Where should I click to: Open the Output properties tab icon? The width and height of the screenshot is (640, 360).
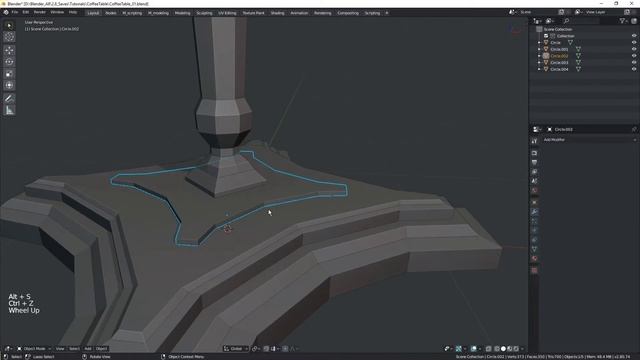(x=534, y=162)
